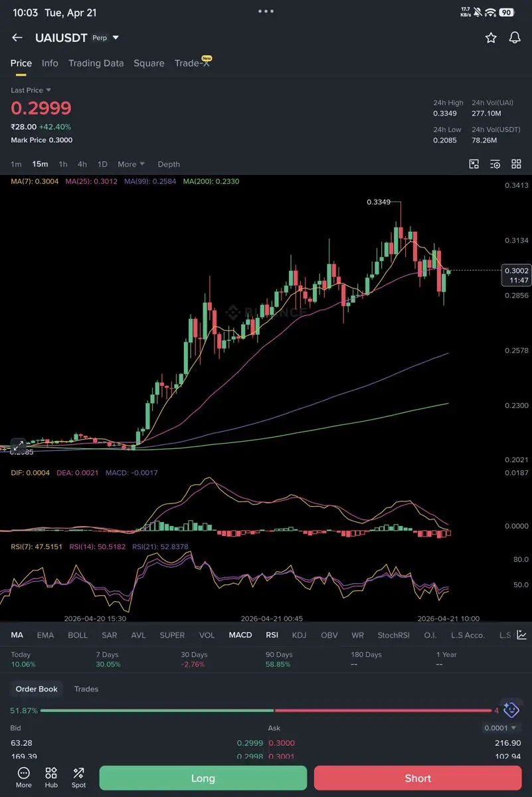Switch to the Price tab

pos(21,63)
